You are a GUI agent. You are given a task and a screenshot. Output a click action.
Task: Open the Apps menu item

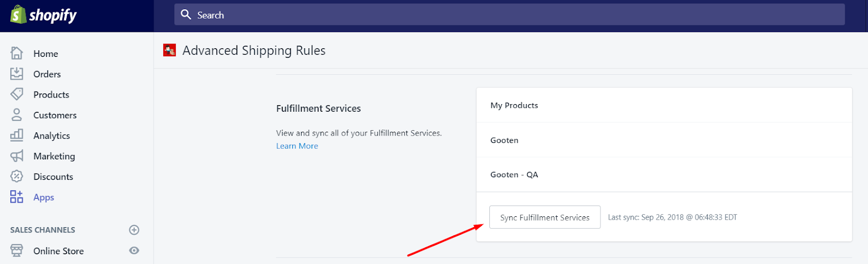[x=44, y=197]
